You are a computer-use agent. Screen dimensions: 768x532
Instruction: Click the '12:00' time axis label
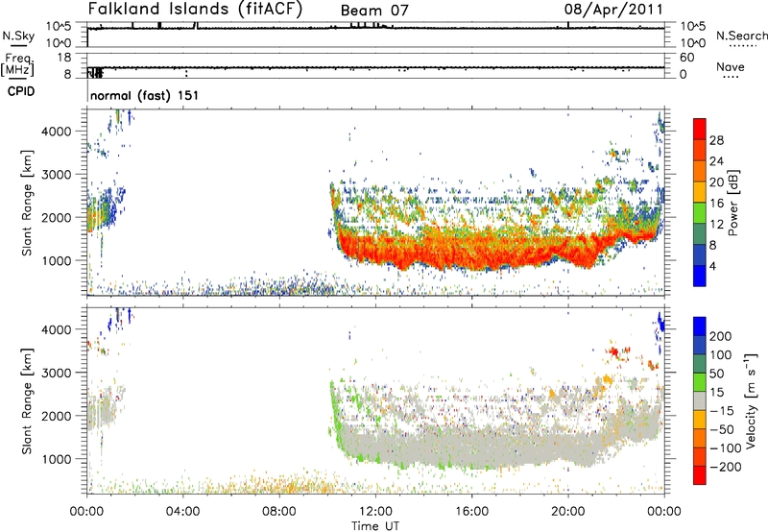pyautogui.click(x=375, y=512)
